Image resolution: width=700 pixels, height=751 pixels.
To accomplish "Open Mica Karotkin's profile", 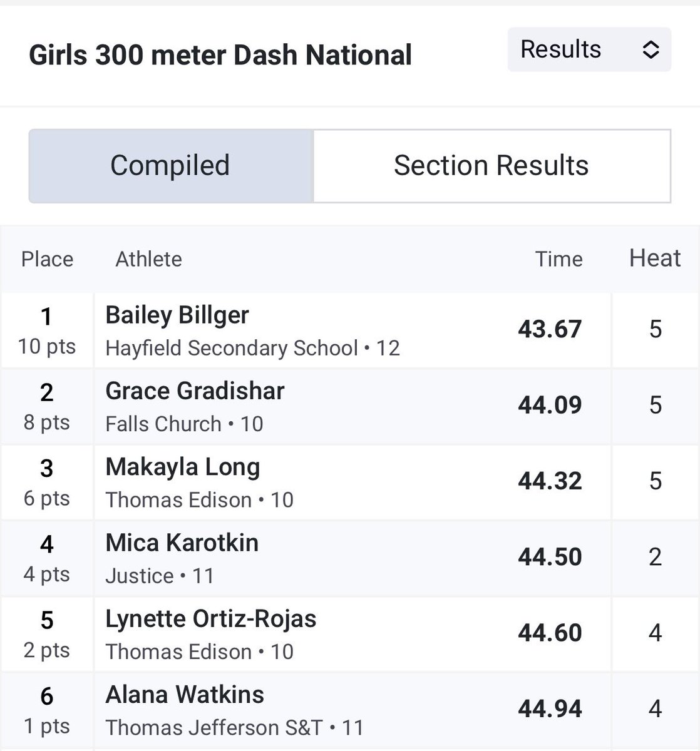I will point(182,543).
